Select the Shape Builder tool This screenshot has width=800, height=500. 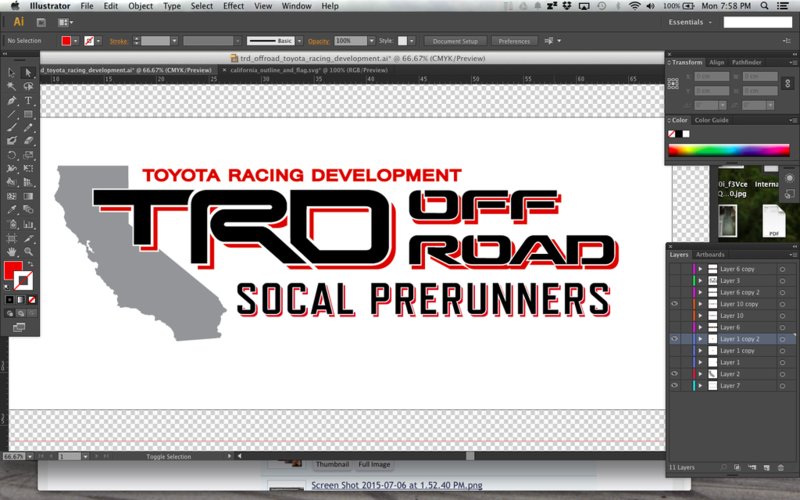11,182
